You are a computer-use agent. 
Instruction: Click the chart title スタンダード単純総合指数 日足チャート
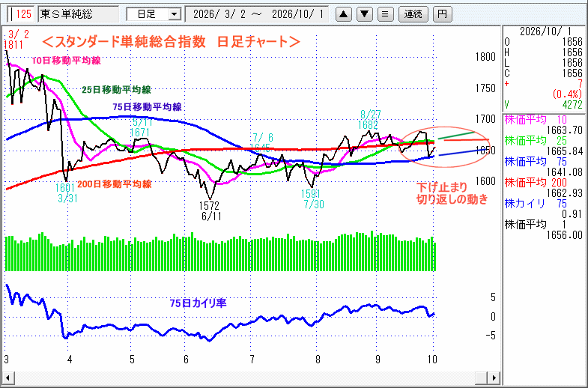click(x=171, y=41)
